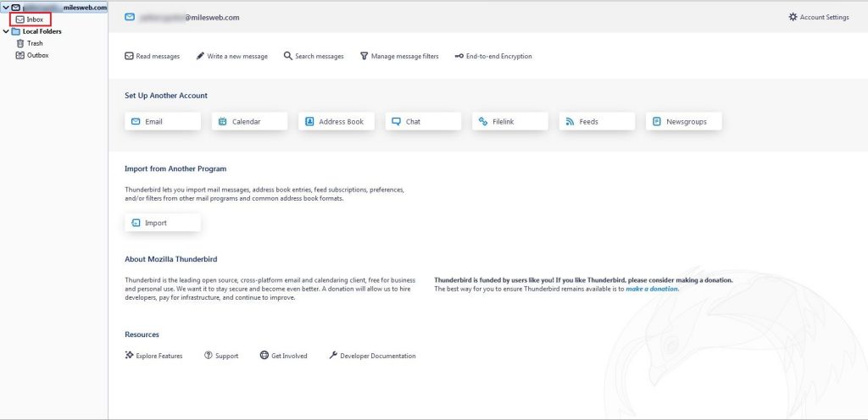Open Account Settings

819,17
